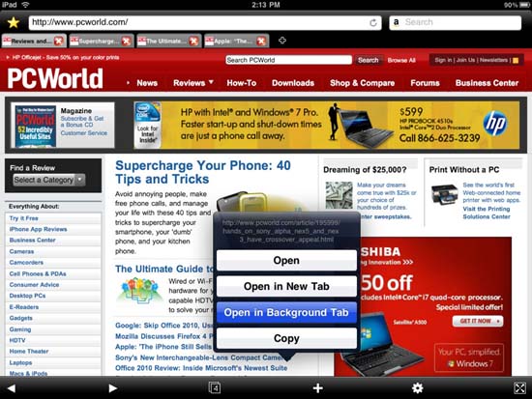The image size is (532, 399).
Task: Open the E-Readers link
Action: click(24, 307)
